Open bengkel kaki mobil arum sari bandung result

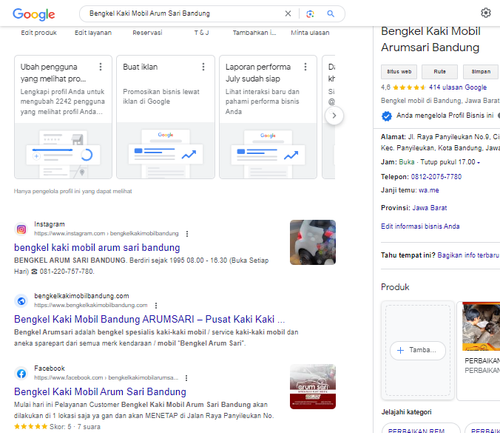(97, 248)
